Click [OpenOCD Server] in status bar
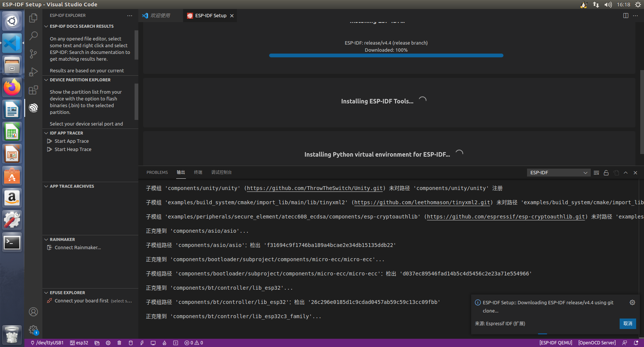Viewport: 644px width, 347px height. point(597,343)
